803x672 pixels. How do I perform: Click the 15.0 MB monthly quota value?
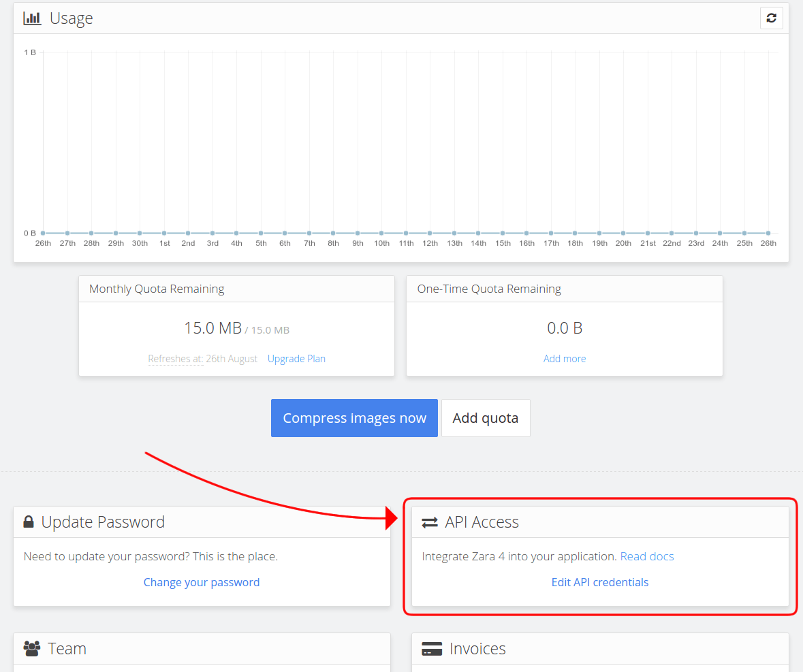212,328
